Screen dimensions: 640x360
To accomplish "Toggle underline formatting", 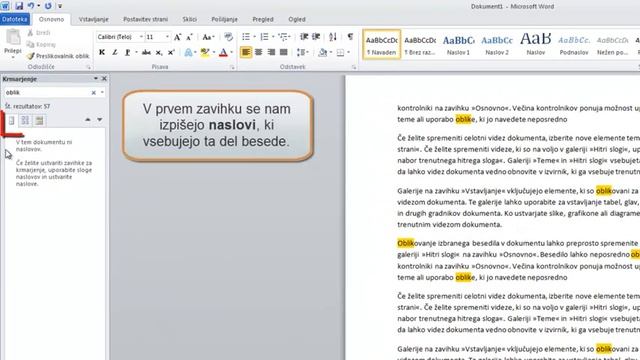I will click(128, 52).
